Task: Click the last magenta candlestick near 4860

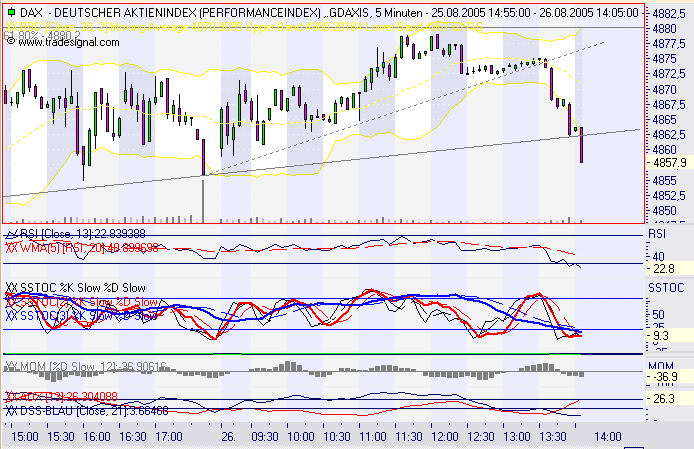Action: tap(581, 145)
